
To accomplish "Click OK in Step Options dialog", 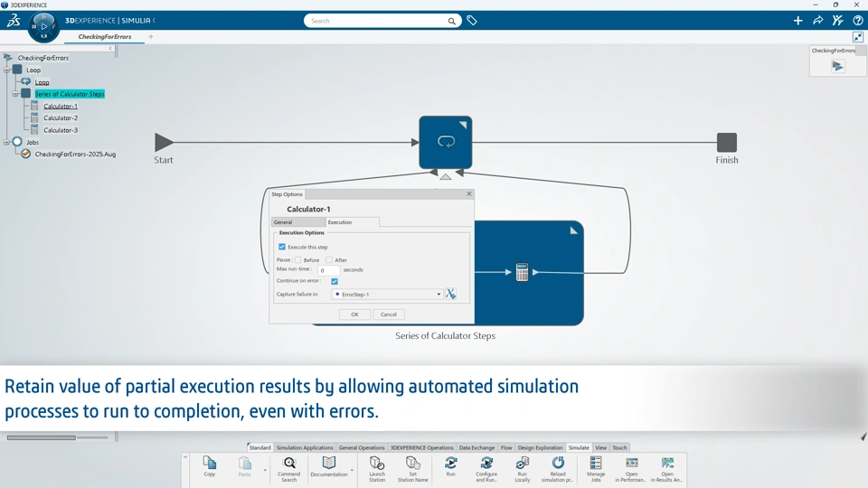I will [354, 314].
